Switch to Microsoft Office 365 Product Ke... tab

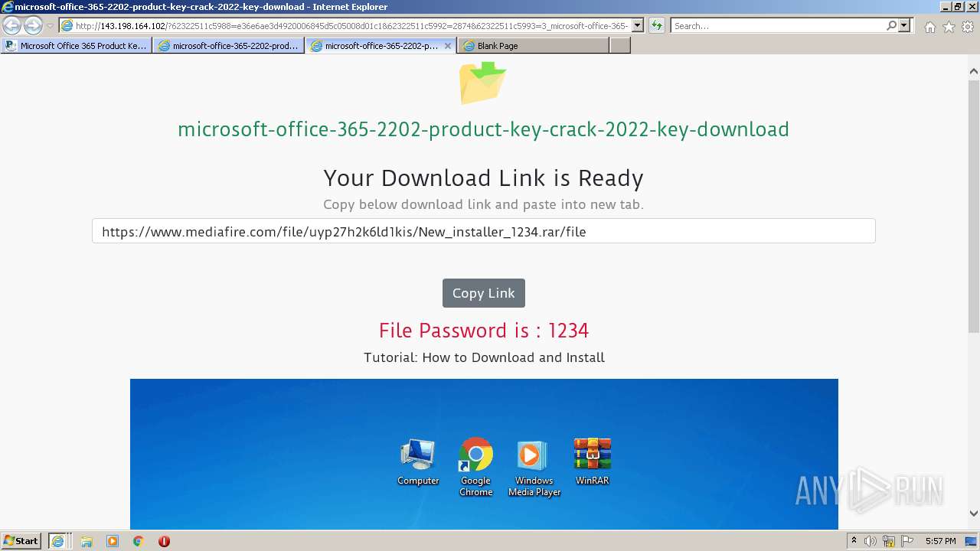(77, 46)
